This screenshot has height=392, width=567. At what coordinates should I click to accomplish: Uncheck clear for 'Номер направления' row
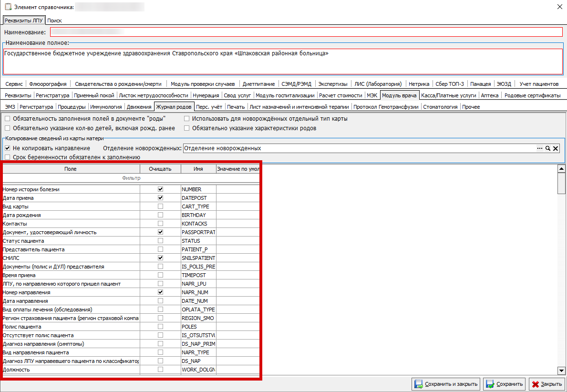click(160, 292)
